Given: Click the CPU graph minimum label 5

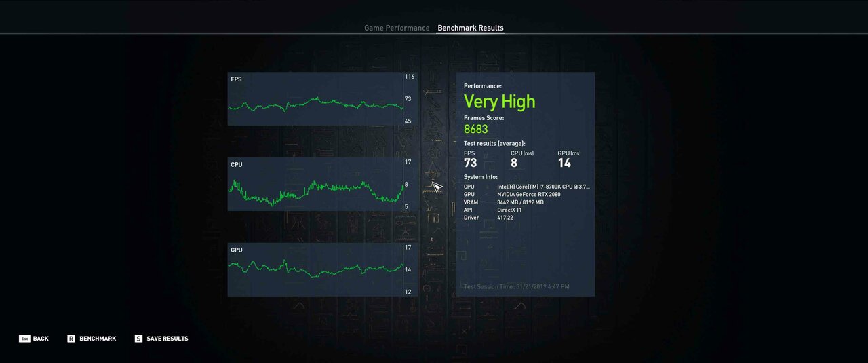Looking at the screenshot, I should [407, 207].
